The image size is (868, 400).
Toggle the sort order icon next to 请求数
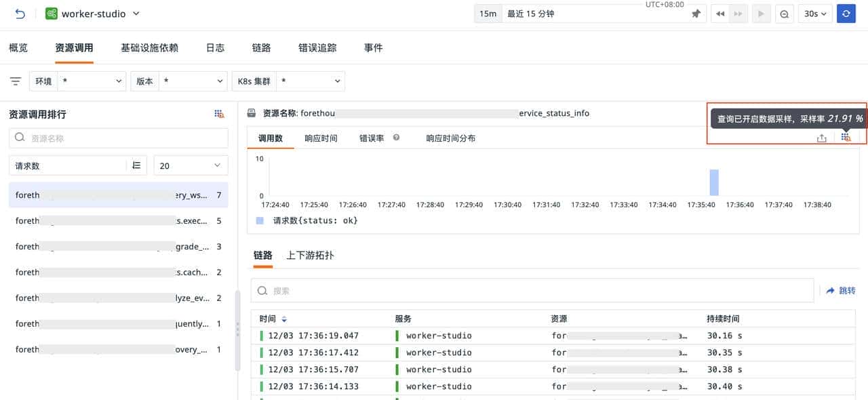point(136,165)
